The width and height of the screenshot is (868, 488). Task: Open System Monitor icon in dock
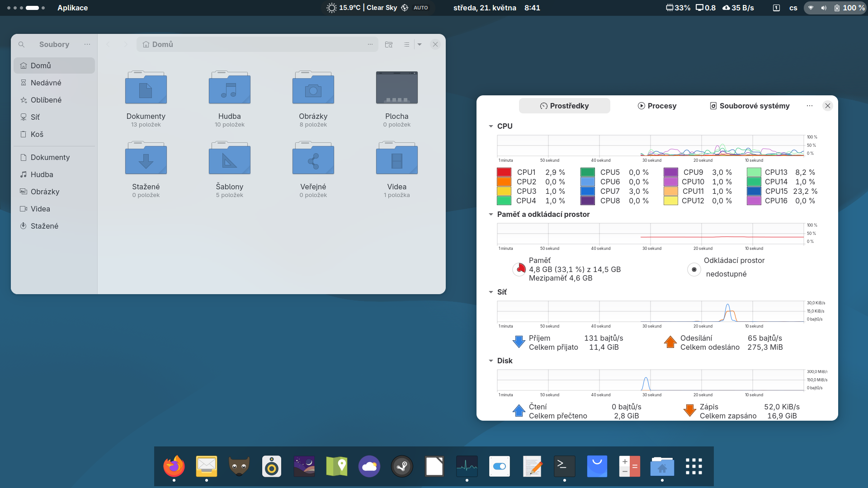point(467,466)
